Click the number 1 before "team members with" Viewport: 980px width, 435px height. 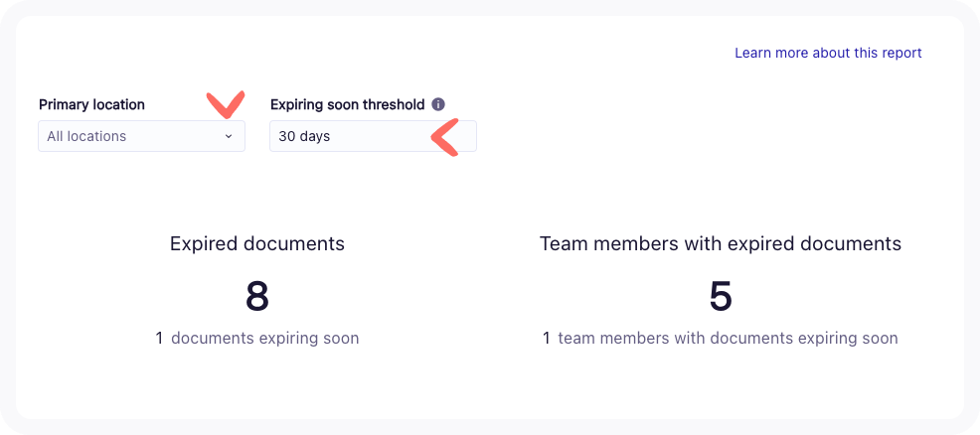pos(547,339)
